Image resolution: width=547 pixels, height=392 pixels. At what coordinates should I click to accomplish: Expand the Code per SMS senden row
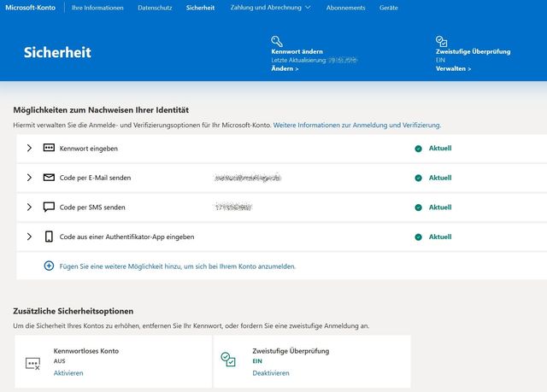point(29,207)
